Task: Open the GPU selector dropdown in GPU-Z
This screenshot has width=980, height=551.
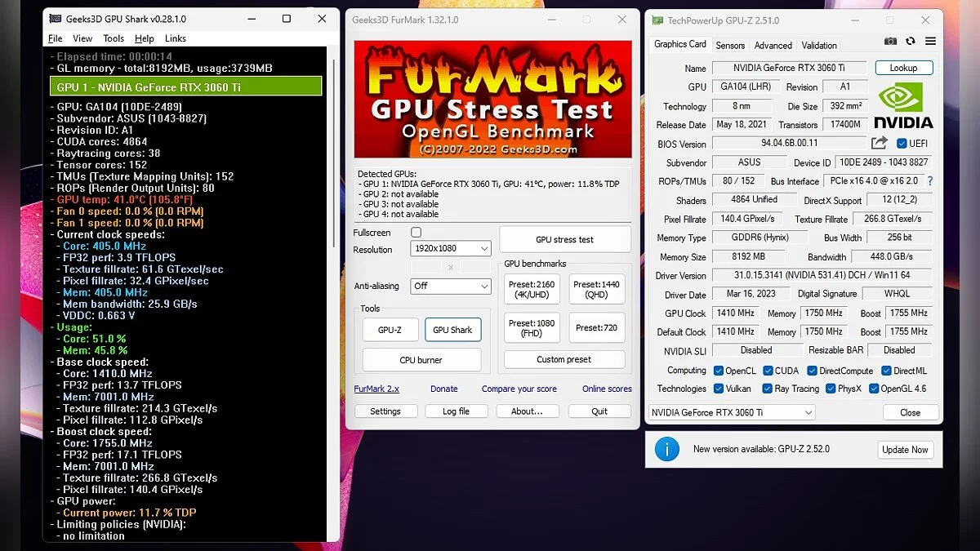Action: (732, 412)
